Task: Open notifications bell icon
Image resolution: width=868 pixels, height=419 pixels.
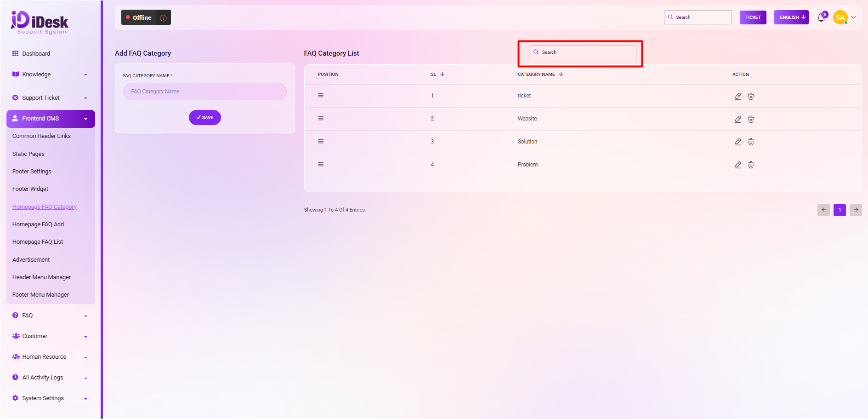Action: pyautogui.click(x=821, y=17)
